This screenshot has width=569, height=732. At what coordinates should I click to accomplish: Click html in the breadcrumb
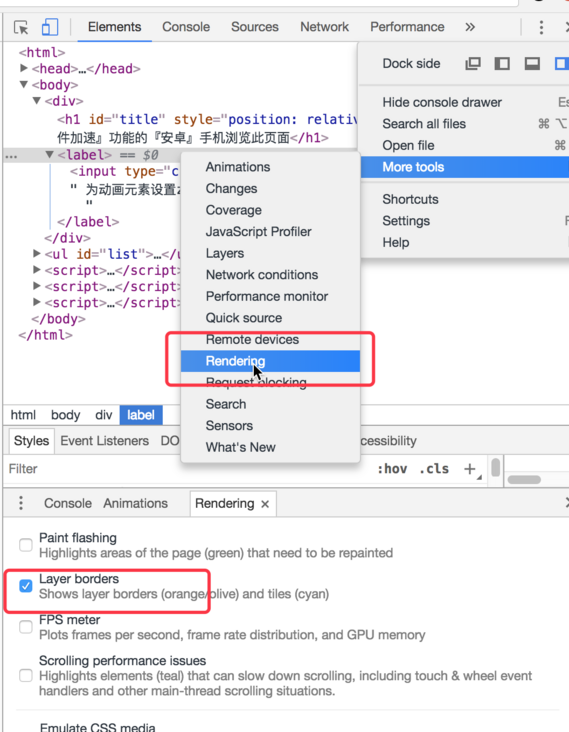point(23,415)
